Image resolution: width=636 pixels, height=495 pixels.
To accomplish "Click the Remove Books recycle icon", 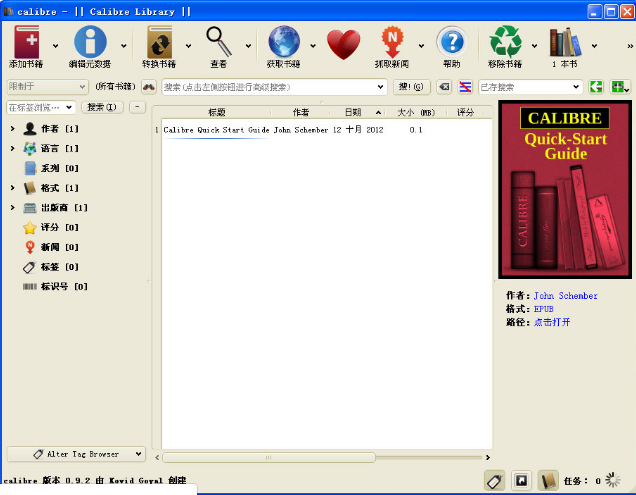I will click(x=505, y=42).
